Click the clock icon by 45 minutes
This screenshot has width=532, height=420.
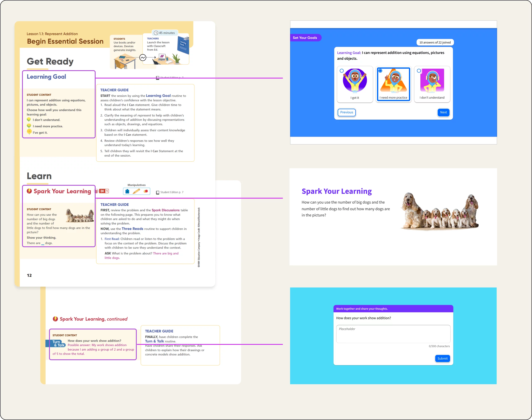point(156,33)
